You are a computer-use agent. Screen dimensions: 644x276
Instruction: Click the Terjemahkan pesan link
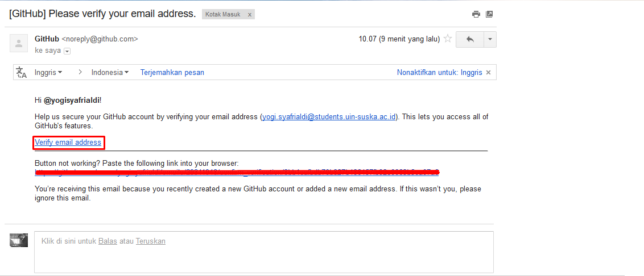(172, 73)
